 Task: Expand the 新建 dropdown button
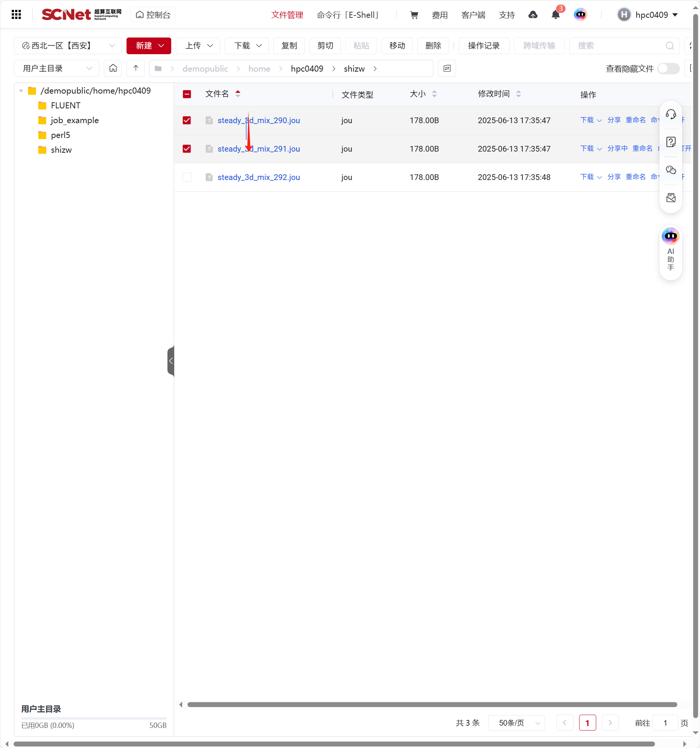click(149, 46)
